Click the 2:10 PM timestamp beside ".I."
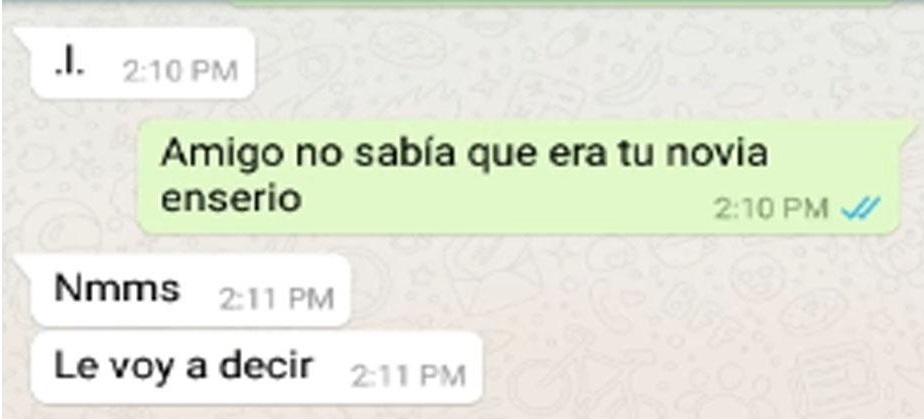Screen dimensions: 924x419 point(180,72)
